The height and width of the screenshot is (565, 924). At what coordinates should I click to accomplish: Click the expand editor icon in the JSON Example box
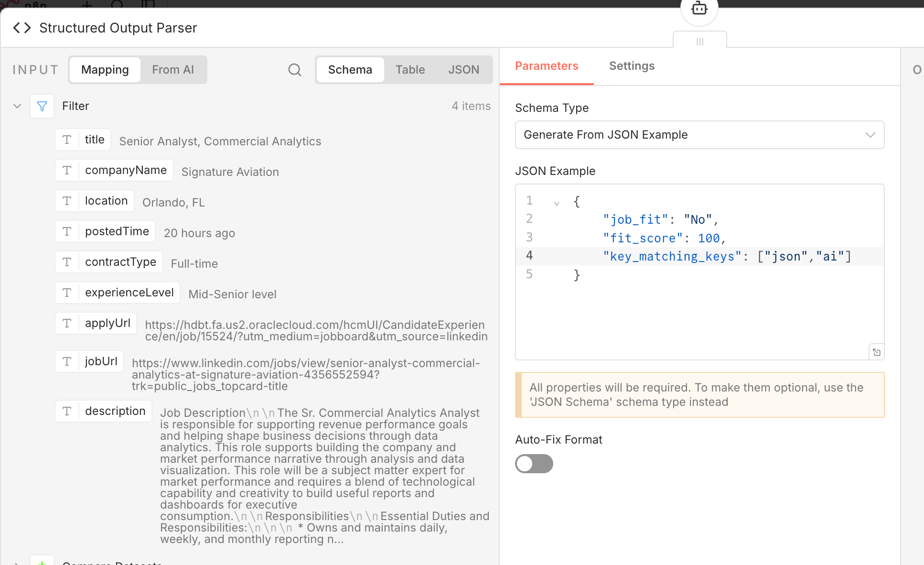click(876, 352)
